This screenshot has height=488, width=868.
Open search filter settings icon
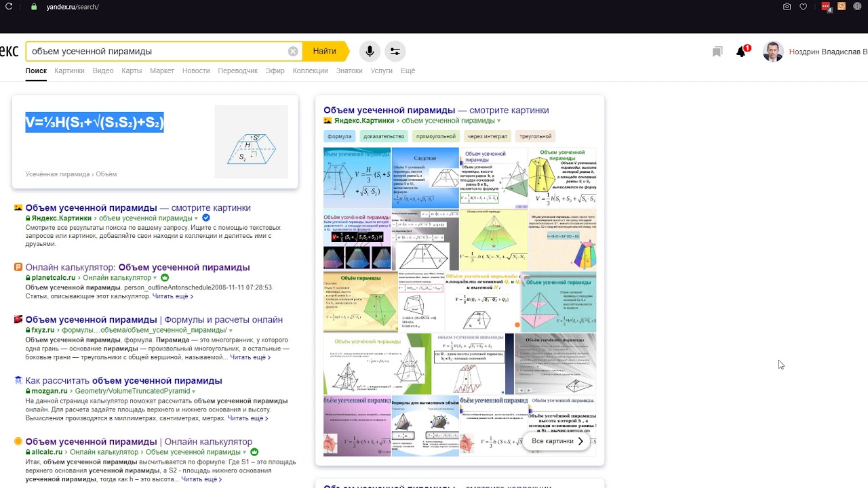coord(395,52)
